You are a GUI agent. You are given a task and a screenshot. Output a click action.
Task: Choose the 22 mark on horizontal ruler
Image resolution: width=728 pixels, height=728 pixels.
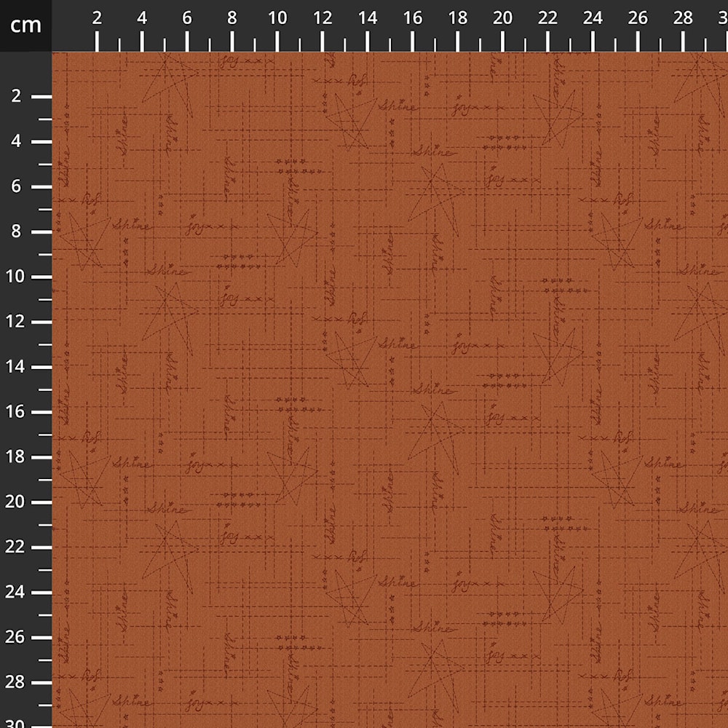(x=548, y=19)
